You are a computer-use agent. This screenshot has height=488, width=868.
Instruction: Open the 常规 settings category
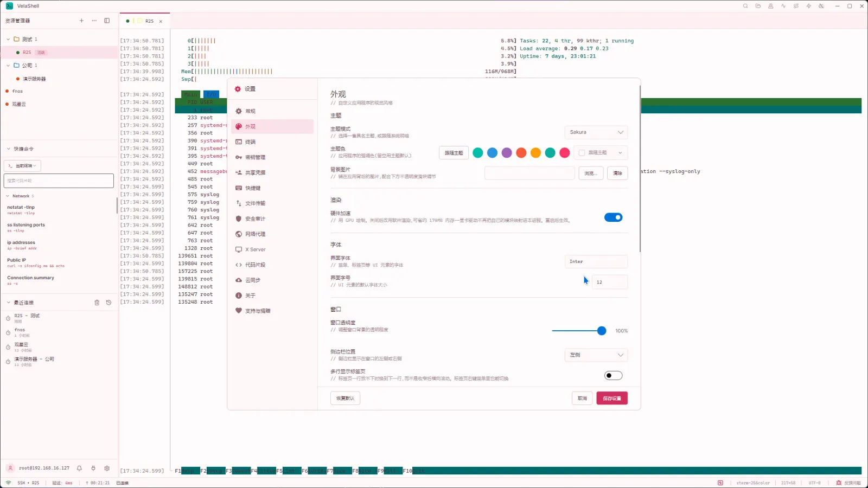[x=272, y=111]
